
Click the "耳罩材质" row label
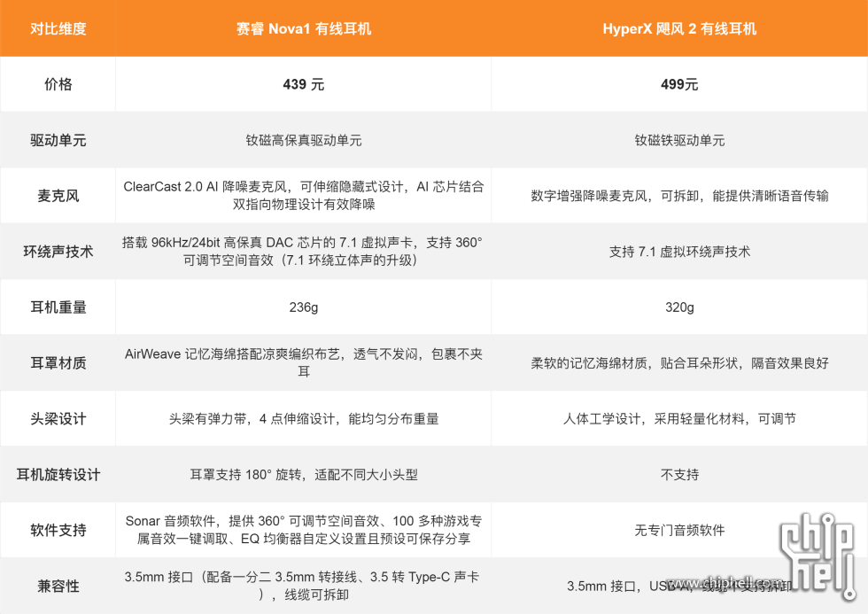coord(58,362)
